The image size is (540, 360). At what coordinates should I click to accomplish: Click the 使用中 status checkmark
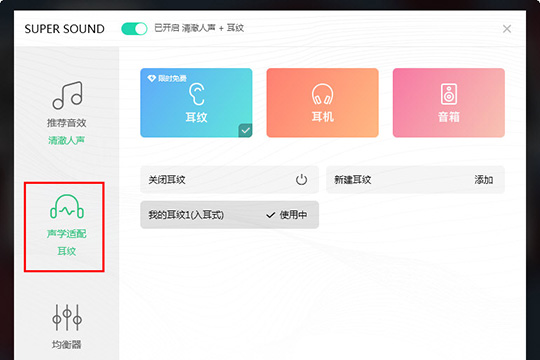click(x=270, y=215)
